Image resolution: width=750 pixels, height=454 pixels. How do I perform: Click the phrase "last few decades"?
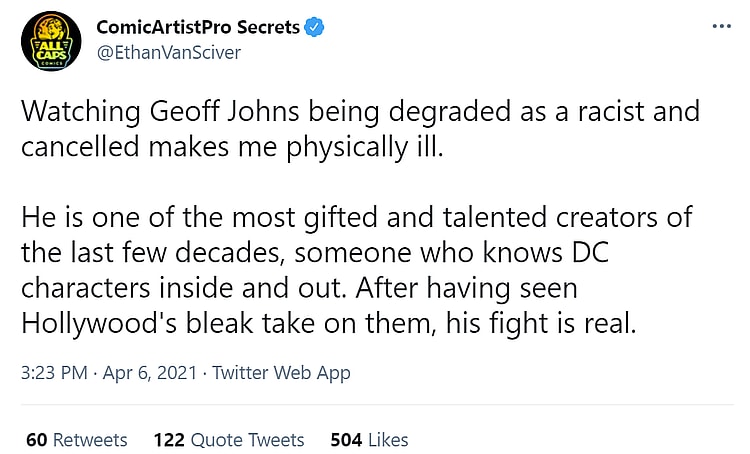(x=183, y=251)
